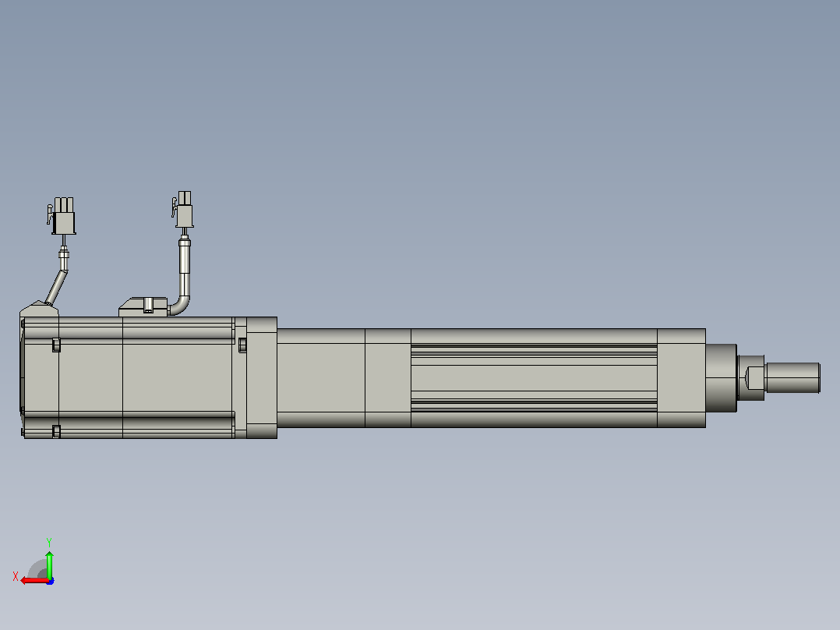Select the three-pin connector plug above the motor rear

(x=63, y=216)
